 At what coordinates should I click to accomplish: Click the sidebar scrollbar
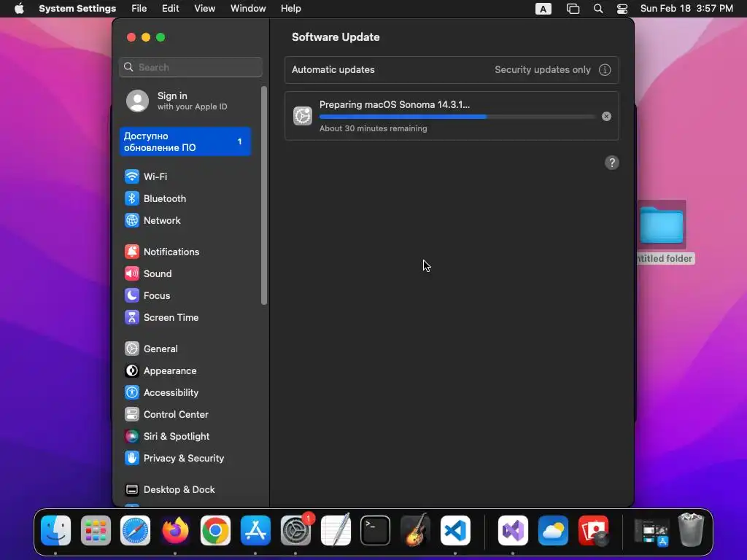(x=264, y=195)
